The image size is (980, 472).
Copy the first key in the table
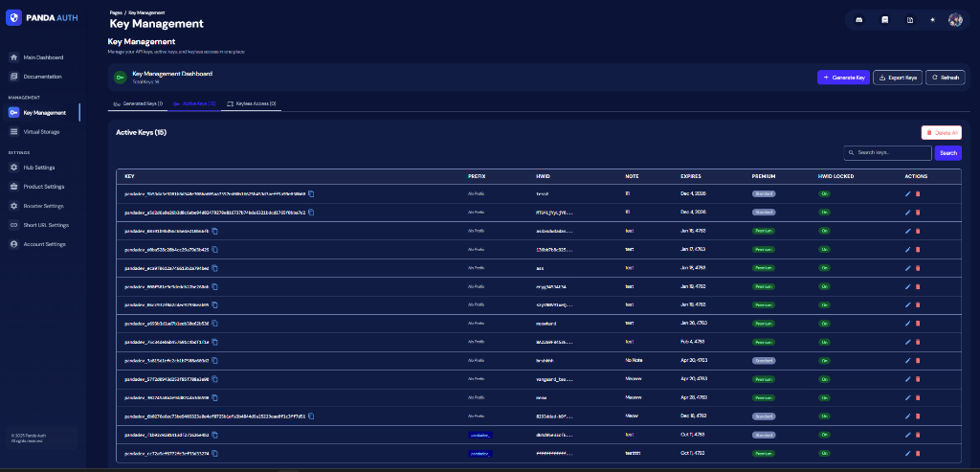pos(311,194)
